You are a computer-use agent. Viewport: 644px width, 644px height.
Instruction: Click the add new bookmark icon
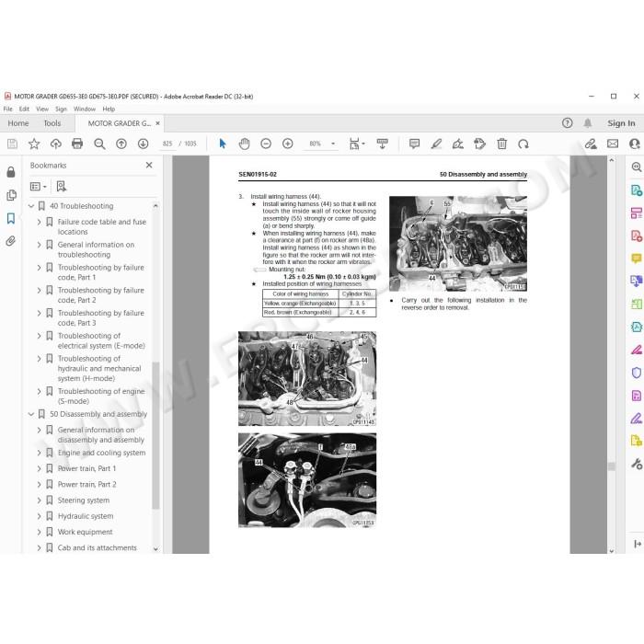tap(62, 187)
